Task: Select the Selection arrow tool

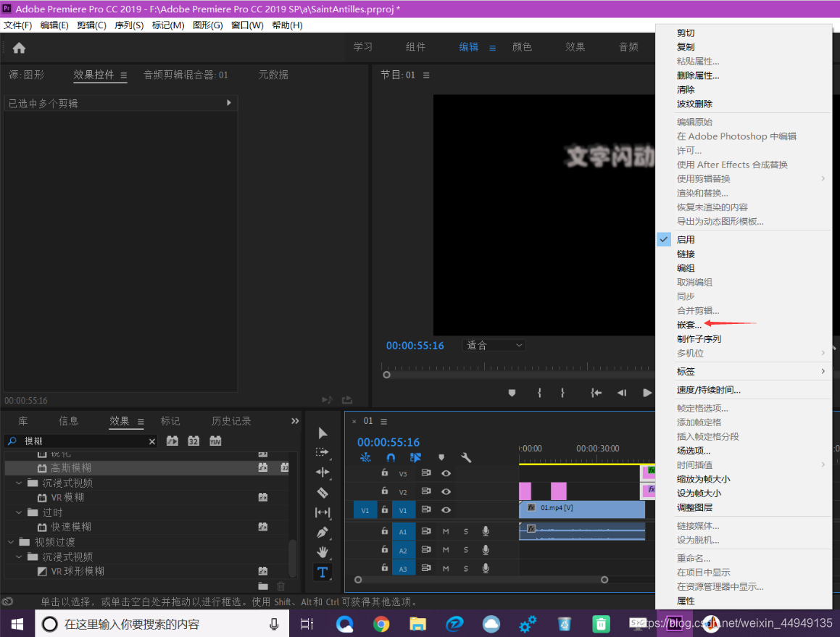Action: point(323,433)
